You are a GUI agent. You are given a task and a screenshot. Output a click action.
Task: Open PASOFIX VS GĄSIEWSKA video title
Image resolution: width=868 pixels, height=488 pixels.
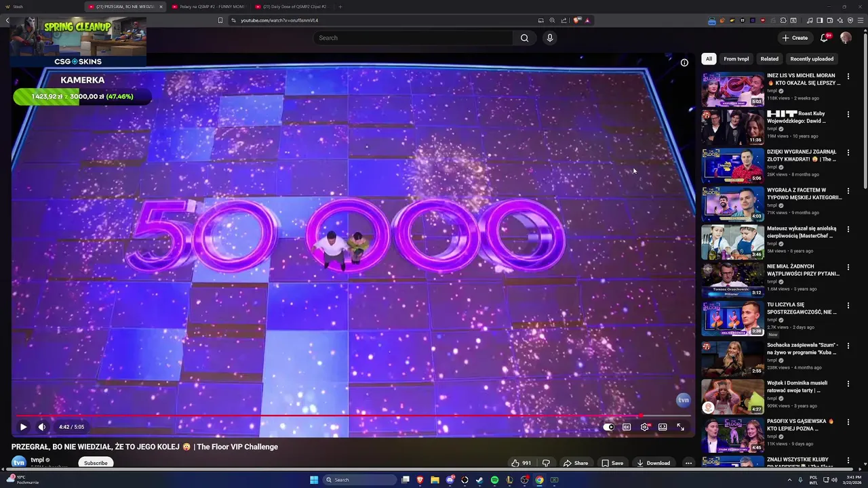click(x=801, y=425)
